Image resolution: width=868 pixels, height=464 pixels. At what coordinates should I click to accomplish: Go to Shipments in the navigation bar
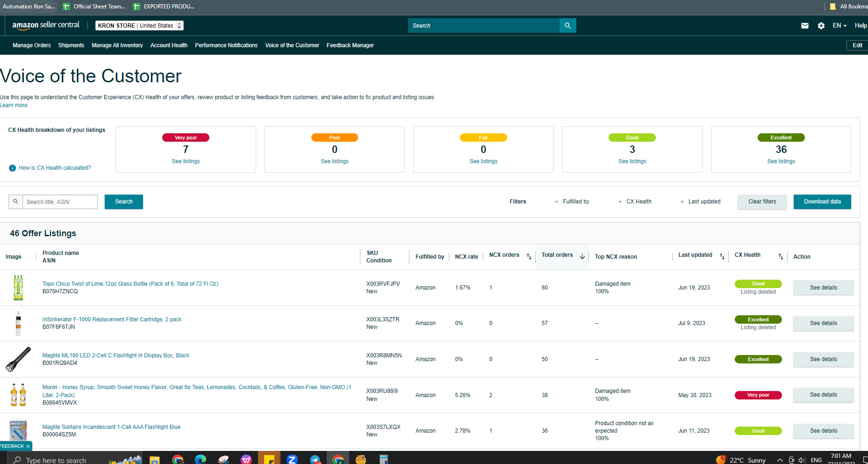click(71, 45)
